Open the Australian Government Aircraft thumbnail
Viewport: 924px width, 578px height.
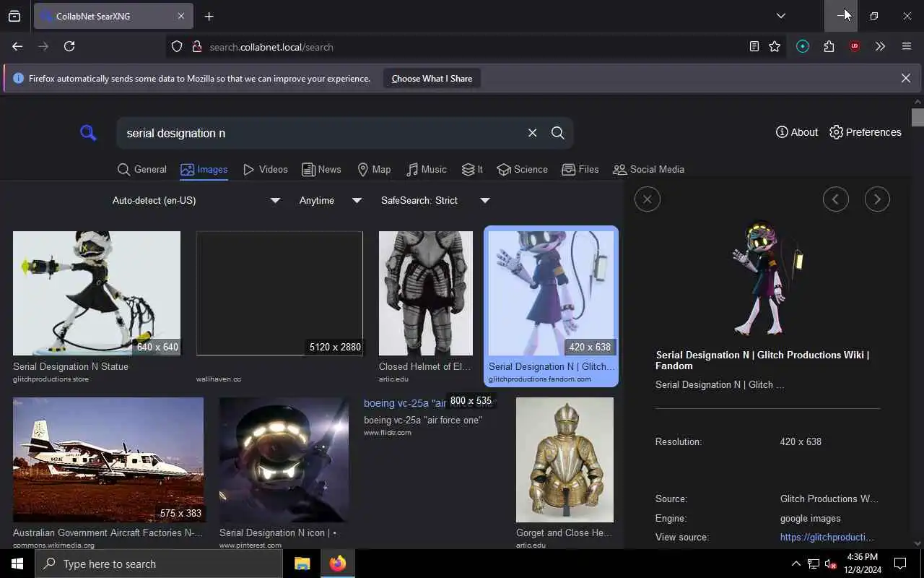(108, 460)
